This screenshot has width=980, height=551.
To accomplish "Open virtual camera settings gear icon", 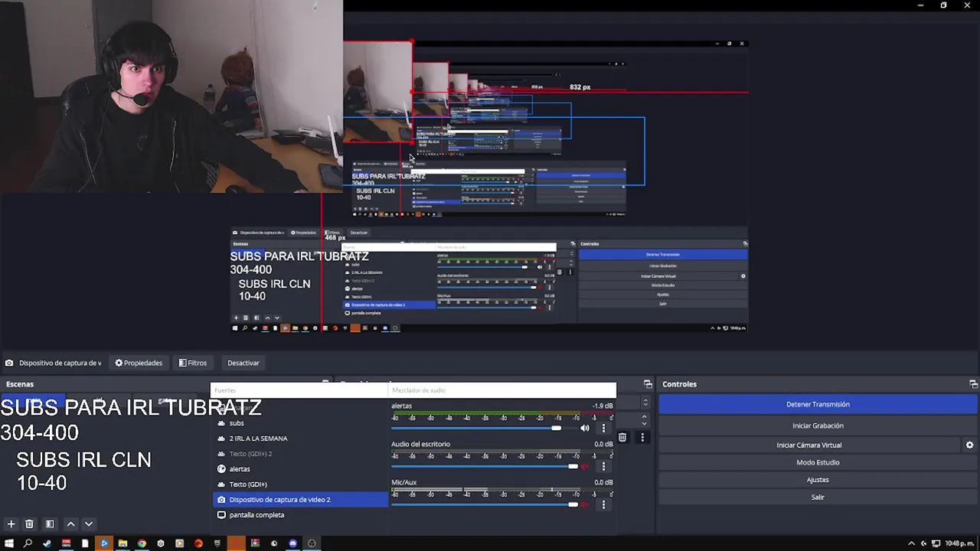I will (x=969, y=445).
